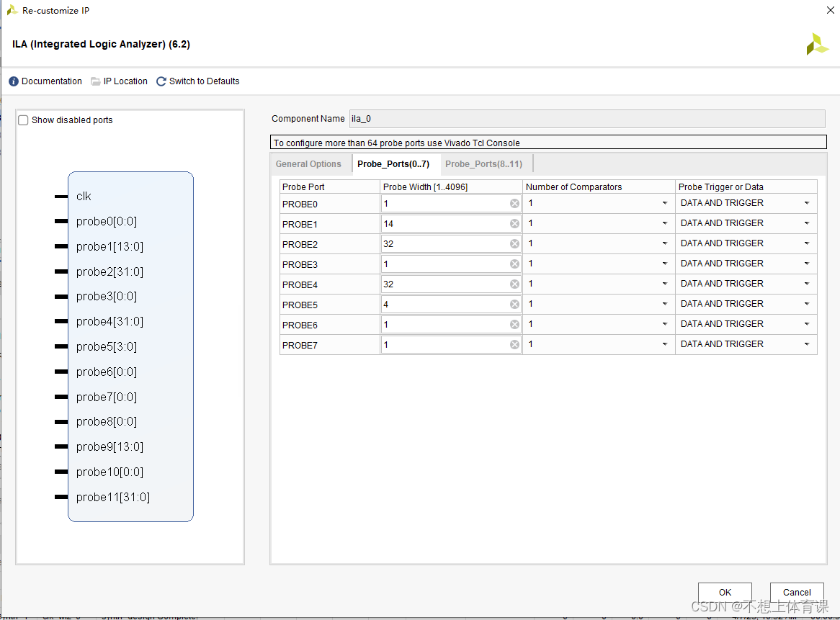Click the Cancel button
840x620 pixels.
(797, 592)
